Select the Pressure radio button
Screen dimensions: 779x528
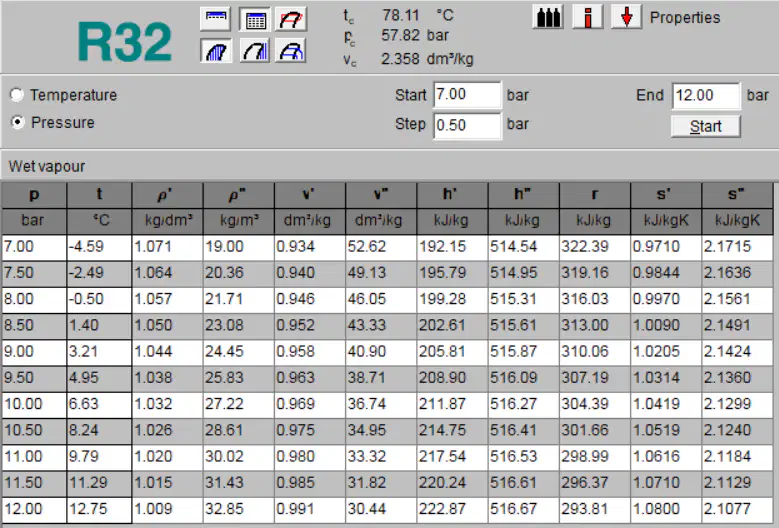[17, 122]
